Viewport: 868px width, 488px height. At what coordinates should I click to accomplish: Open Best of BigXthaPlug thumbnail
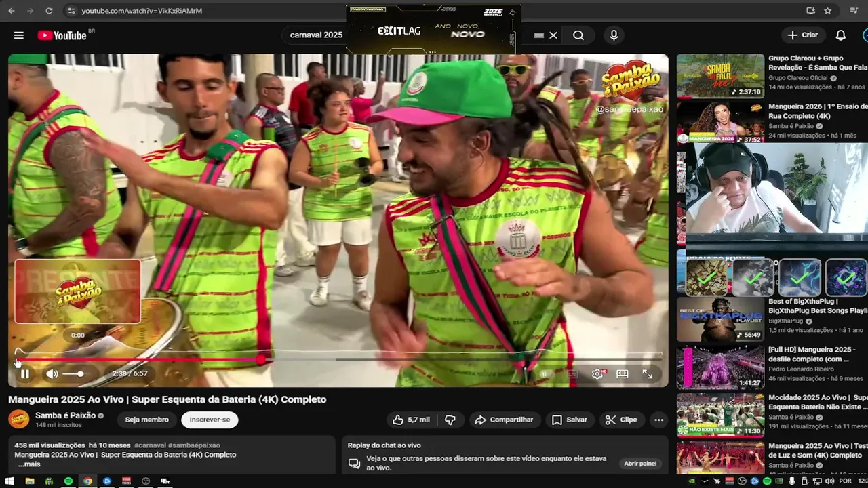click(720, 319)
